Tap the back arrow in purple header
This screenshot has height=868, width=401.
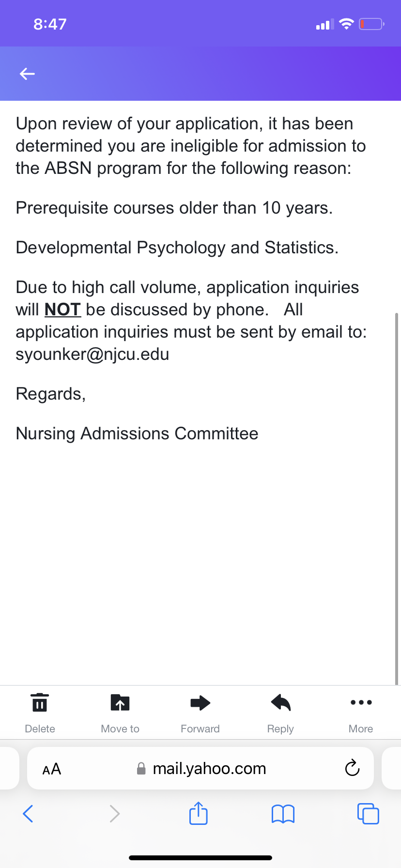click(27, 74)
